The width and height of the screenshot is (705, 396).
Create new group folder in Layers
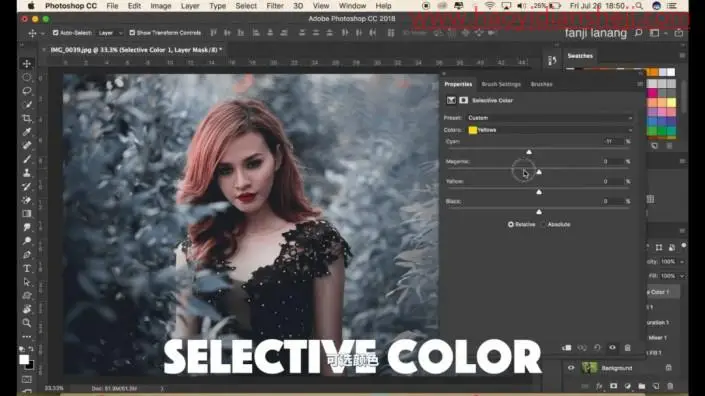pyautogui.click(x=642, y=386)
